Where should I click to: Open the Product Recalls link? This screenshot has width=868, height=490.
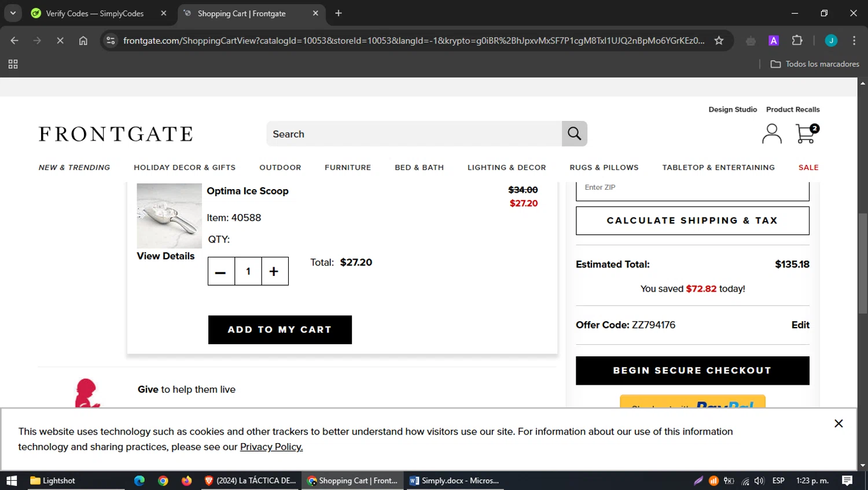pyautogui.click(x=793, y=109)
